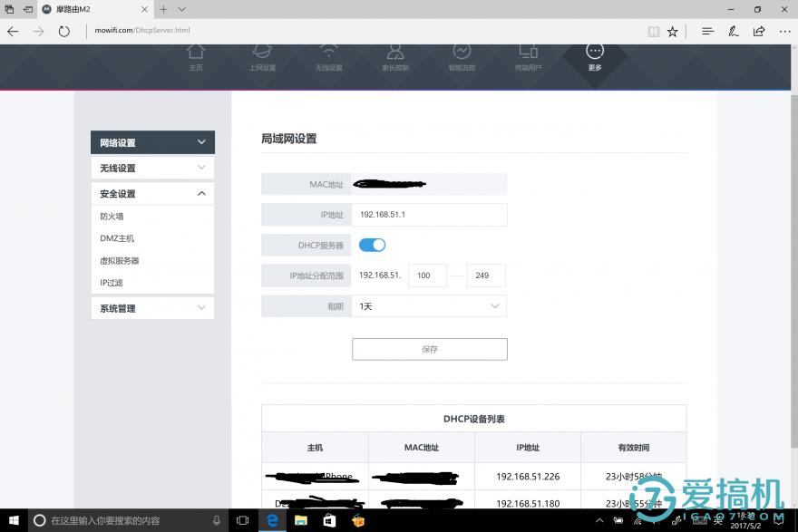Click the favorites star in address bar
The image size is (798, 532).
point(672,30)
